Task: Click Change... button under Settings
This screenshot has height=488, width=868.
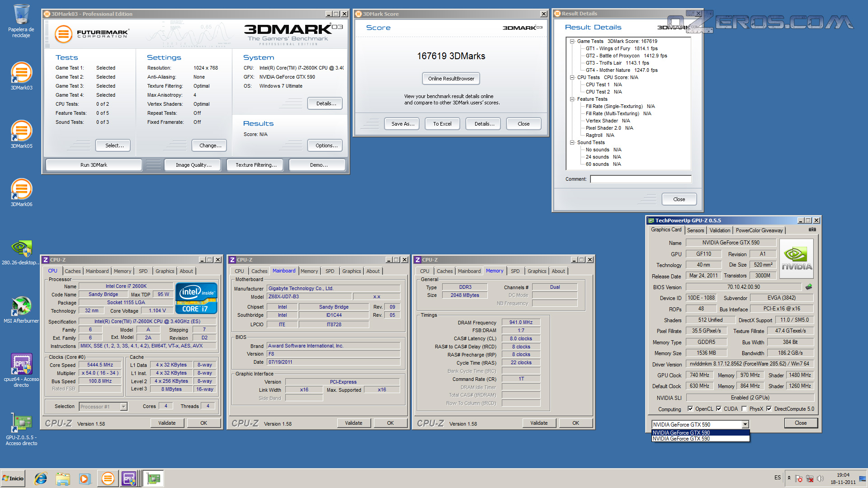Action: 210,145
